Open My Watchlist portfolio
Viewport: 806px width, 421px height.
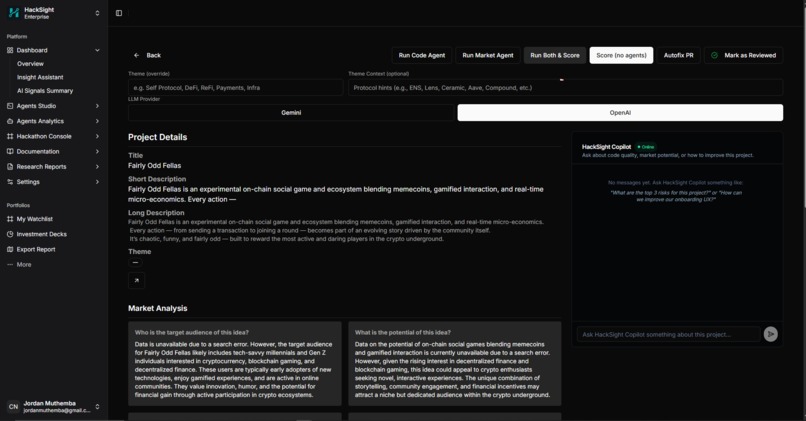pyautogui.click(x=34, y=219)
